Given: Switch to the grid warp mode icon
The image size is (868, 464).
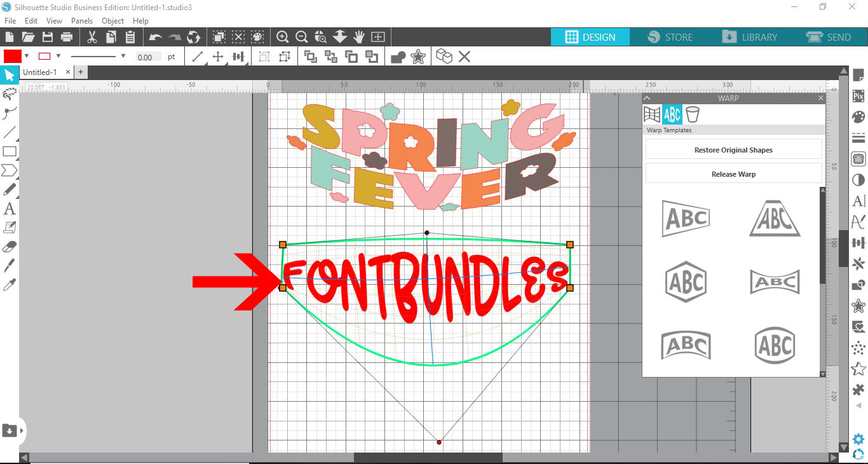Looking at the screenshot, I should click(x=652, y=114).
